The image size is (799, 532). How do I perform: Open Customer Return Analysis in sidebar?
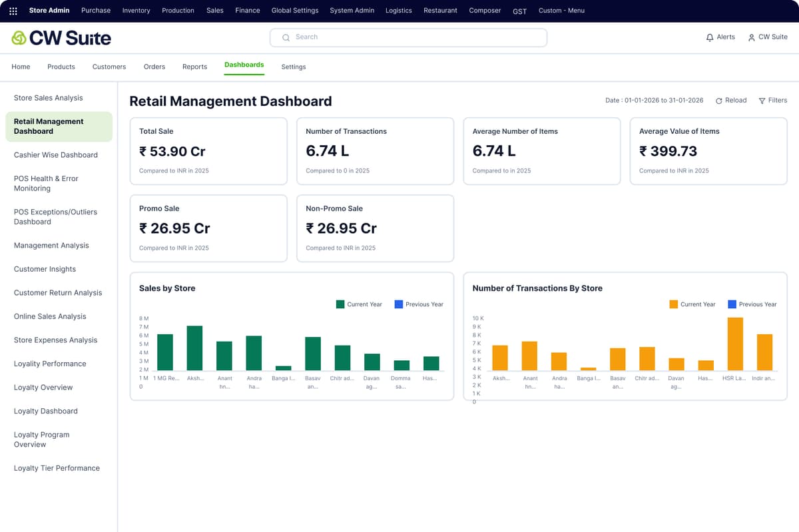point(58,293)
